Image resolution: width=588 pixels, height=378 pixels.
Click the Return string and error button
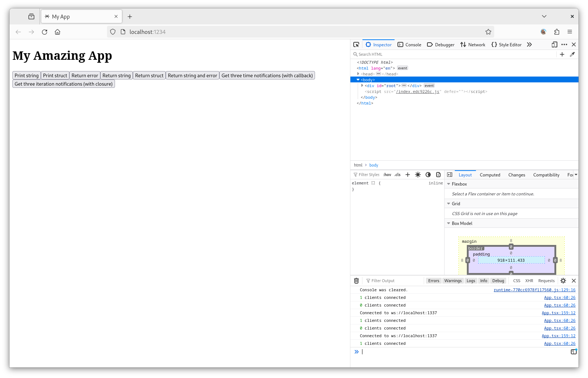click(192, 75)
